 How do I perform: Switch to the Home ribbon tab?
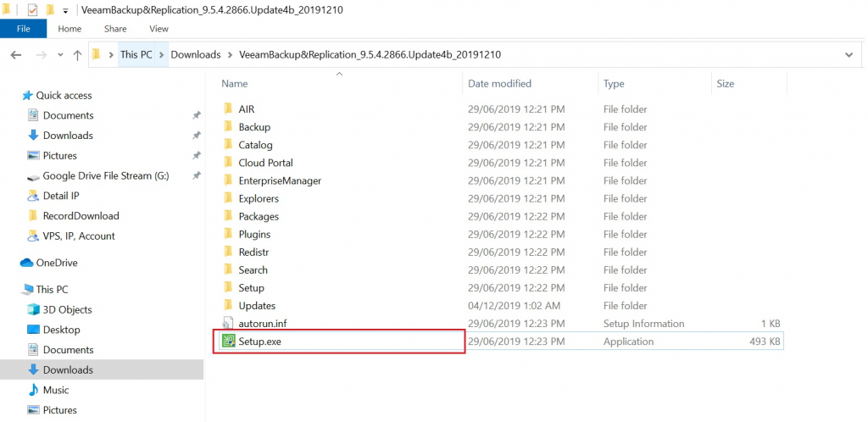click(70, 29)
